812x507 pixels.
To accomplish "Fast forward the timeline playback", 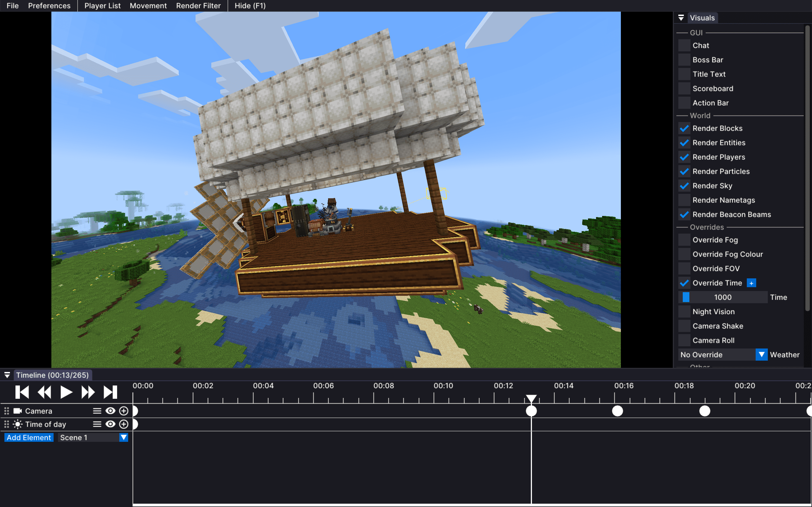I will [88, 392].
